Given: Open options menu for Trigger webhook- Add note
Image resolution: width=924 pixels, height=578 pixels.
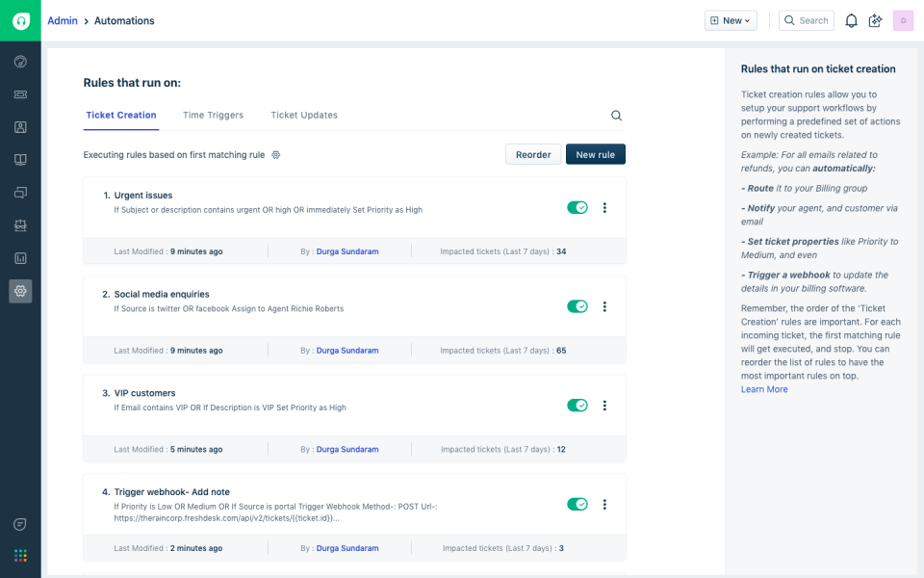Looking at the screenshot, I should [604, 504].
